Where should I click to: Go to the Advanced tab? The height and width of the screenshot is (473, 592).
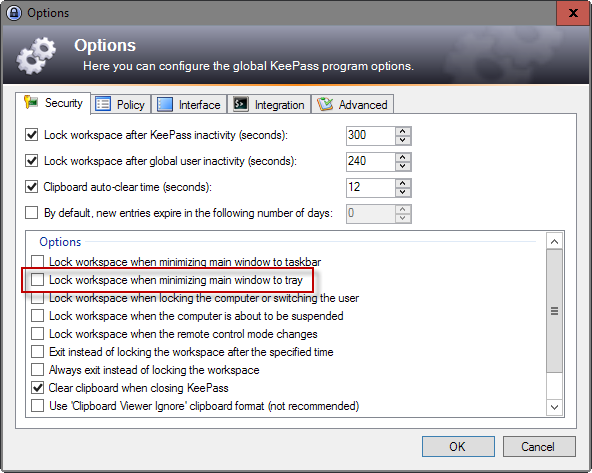click(352, 104)
